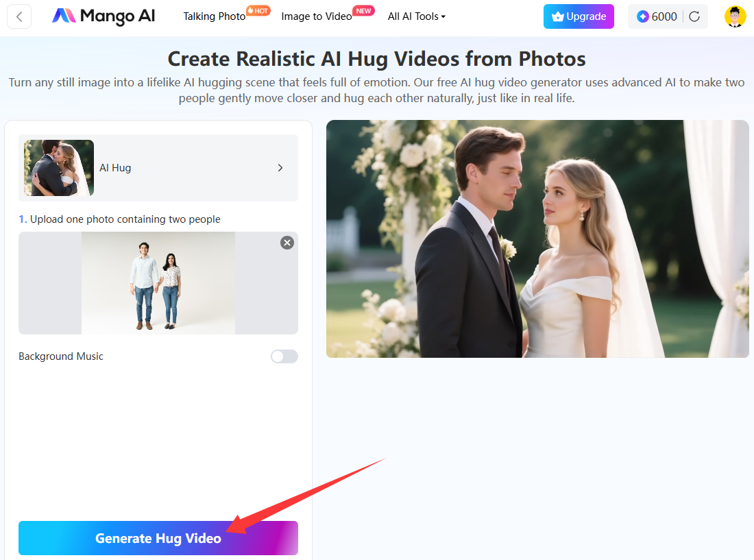Open the Talking Photo menu item
The image size is (754, 560).
[214, 16]
